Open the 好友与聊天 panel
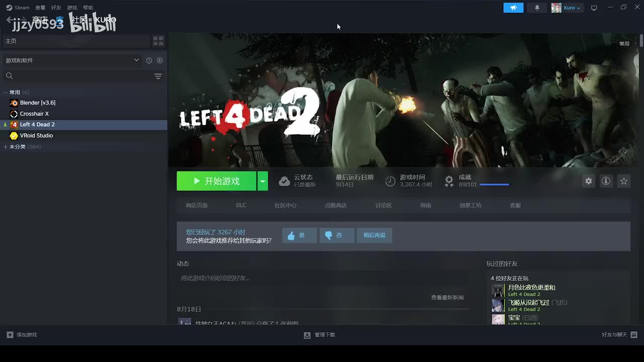The image size is (644, 362). tap(619, 335)
